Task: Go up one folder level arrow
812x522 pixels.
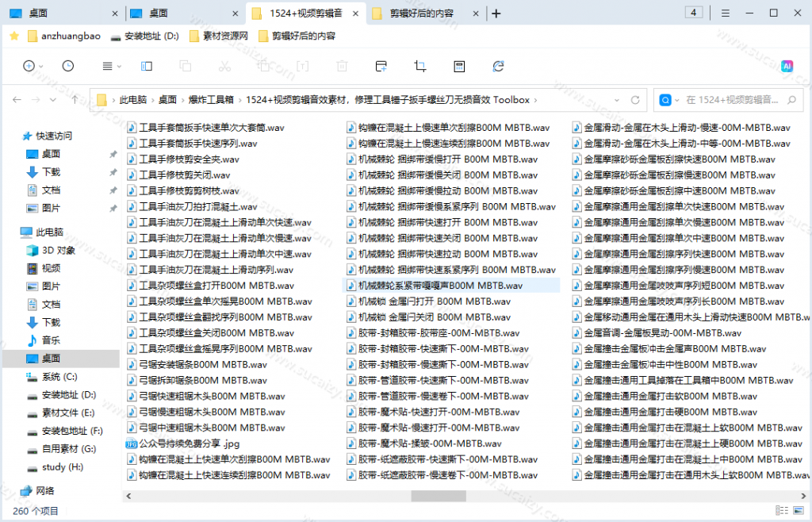Action: 75,99
